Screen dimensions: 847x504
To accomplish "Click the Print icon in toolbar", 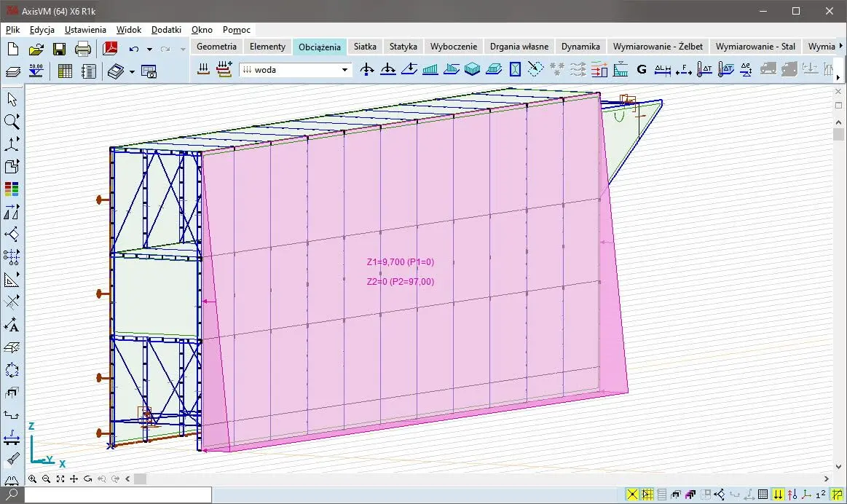I will click(x=83, y=50).
